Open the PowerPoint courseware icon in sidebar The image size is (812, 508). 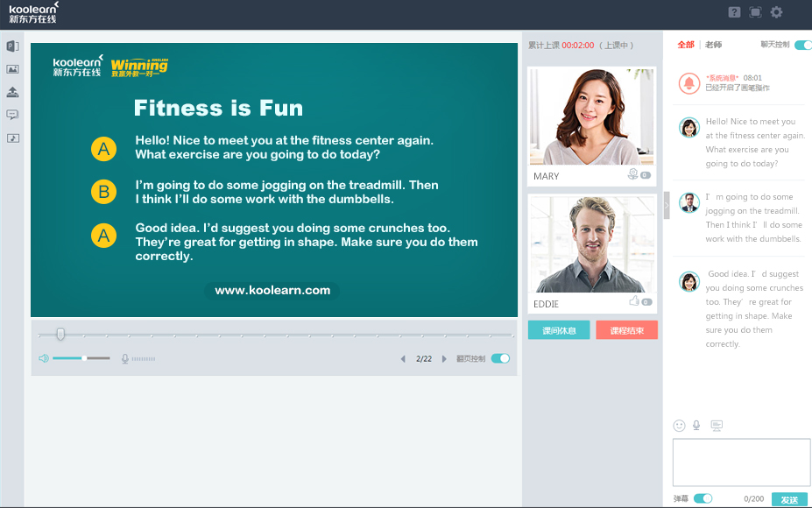[x=12, y=46]
